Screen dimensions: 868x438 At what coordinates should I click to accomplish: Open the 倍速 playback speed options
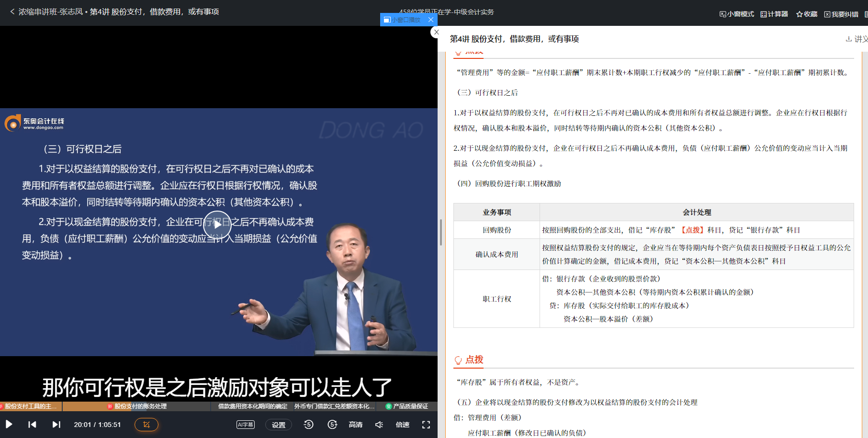pyautogui.click(x=402, y=424)
